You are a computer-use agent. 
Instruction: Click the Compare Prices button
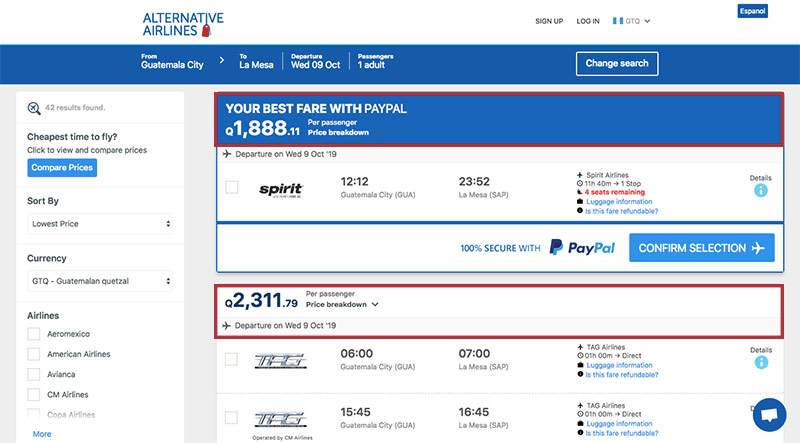tap(62, 167)
